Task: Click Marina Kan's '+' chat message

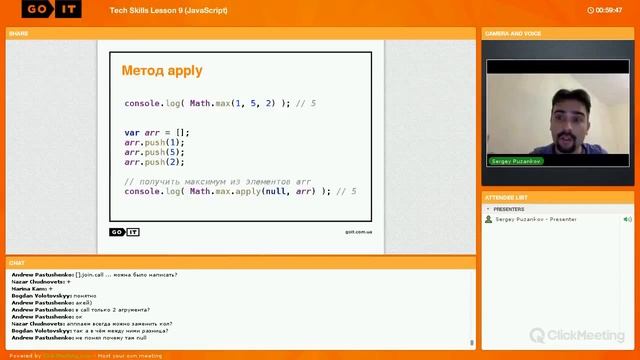Action: 32,289
